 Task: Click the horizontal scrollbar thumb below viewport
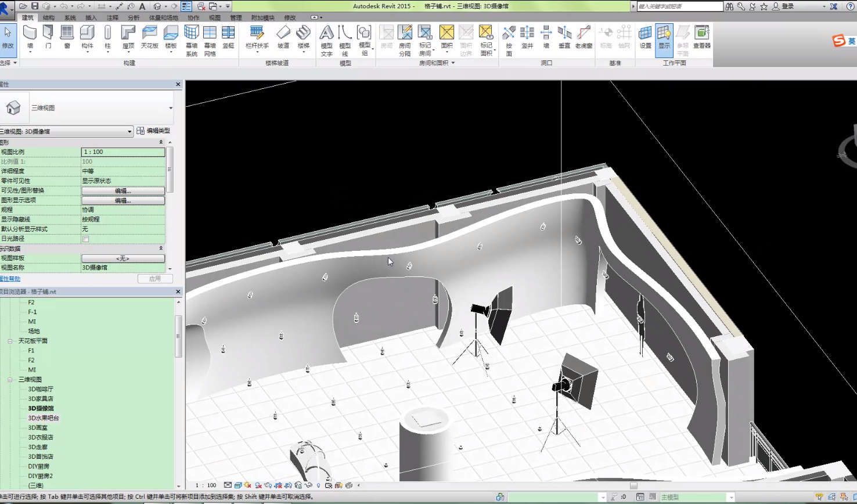coord(633,485)
